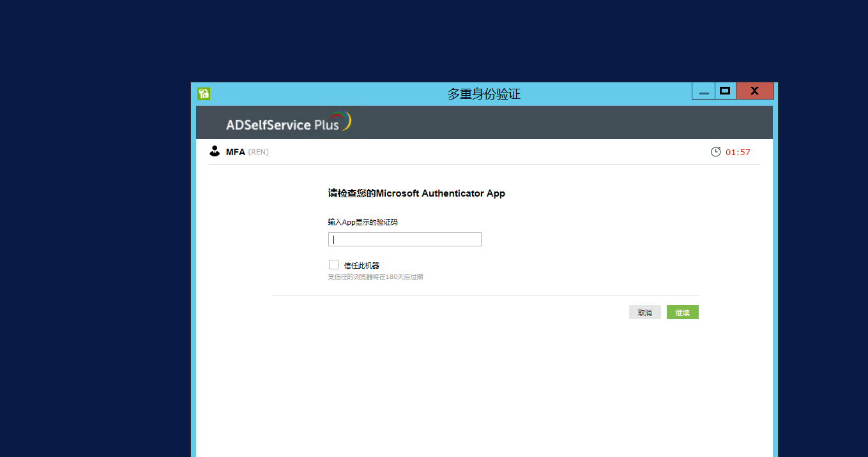
Task: Click the 180天后过期 trusted browser hint text
Action: tap(375, 277)
